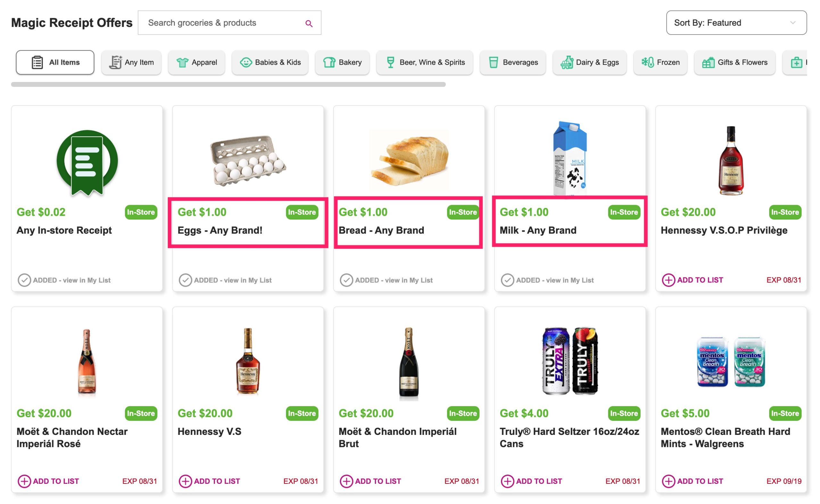Select the Beer, Wine & Spirits category
This screenshot has width=820, height=504.
tap(424, 62)
